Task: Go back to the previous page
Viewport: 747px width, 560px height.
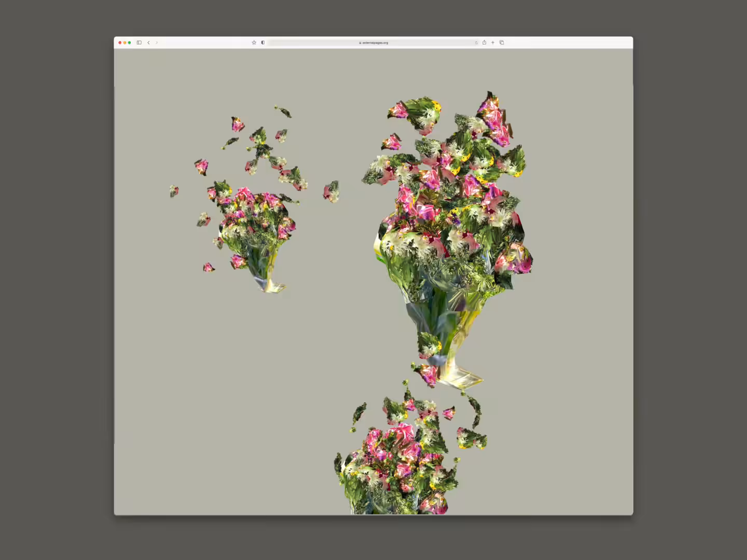Action: [x=148, y=43]
